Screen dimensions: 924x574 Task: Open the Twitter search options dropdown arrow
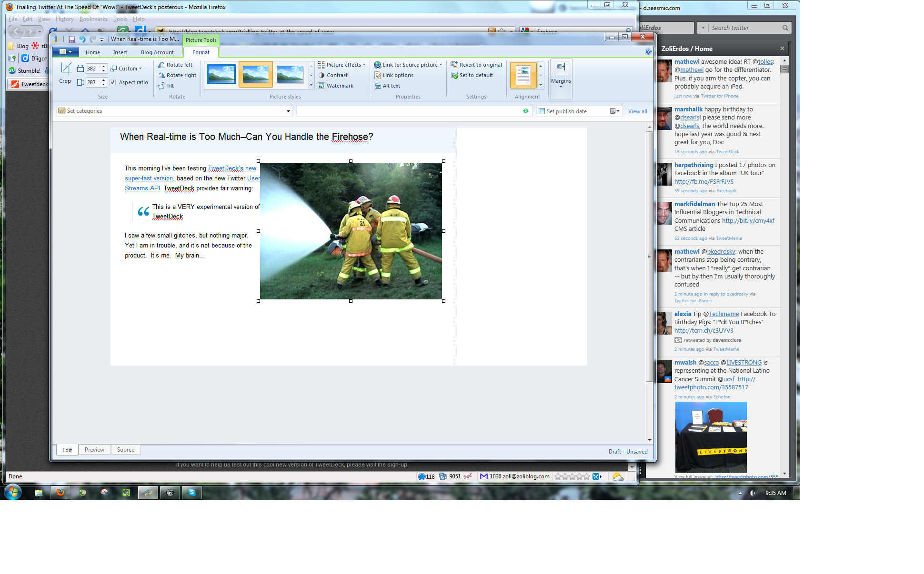coord(703,28)
